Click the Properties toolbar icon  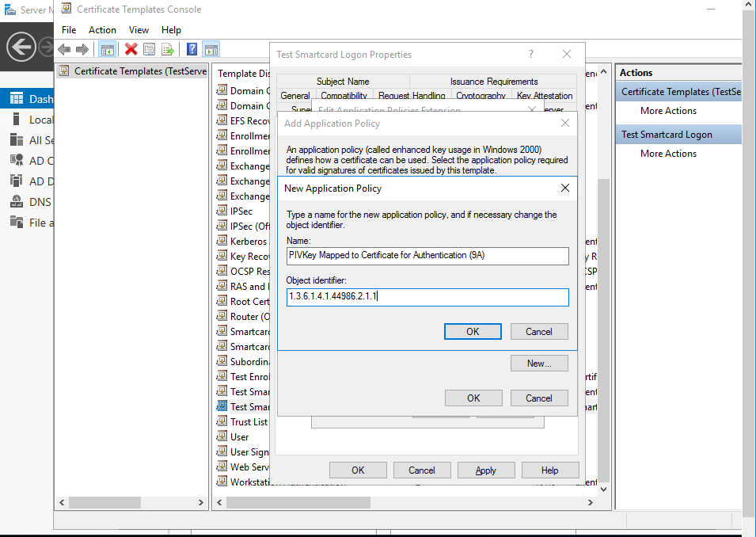click(x=150, y=49)
